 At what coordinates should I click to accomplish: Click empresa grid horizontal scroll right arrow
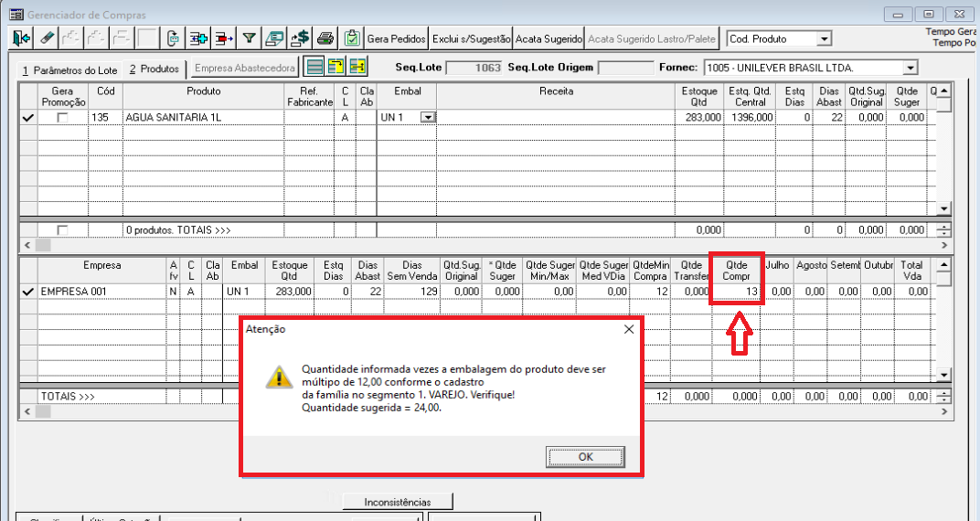tap(943, 411)
